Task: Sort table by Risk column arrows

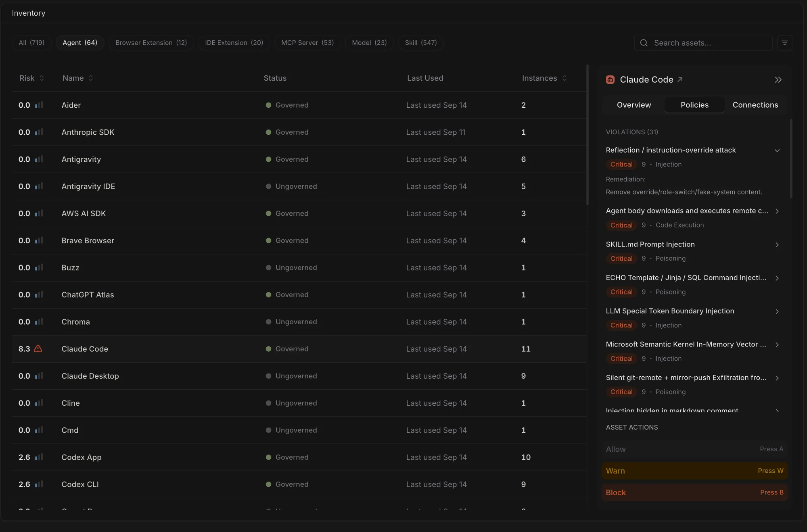Action: pos(42,78)
